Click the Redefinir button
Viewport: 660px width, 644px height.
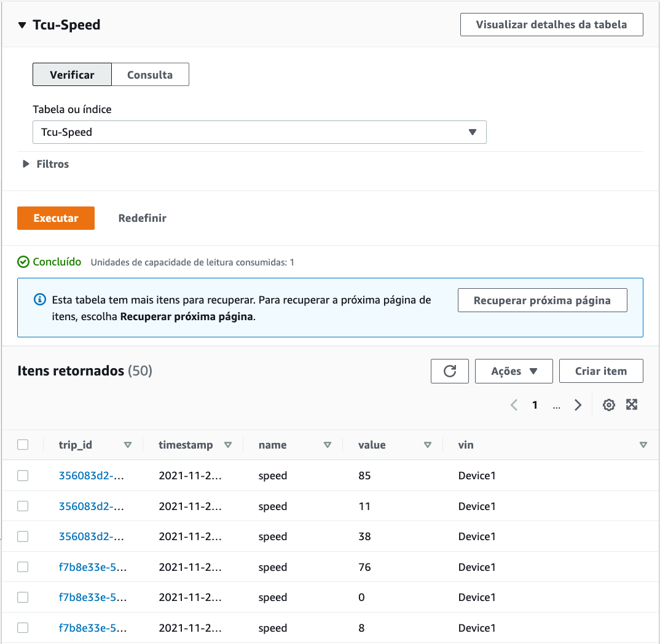point(143,218)
